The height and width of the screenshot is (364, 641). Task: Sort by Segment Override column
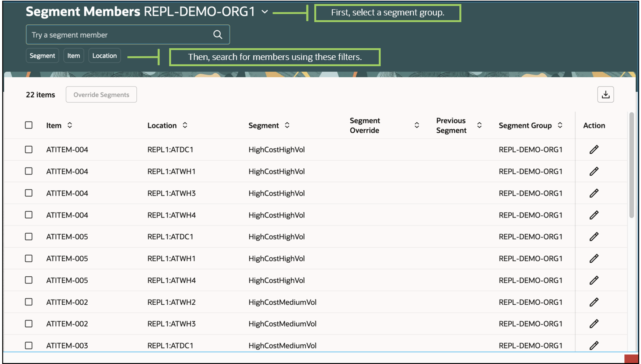tap(417, 125)
